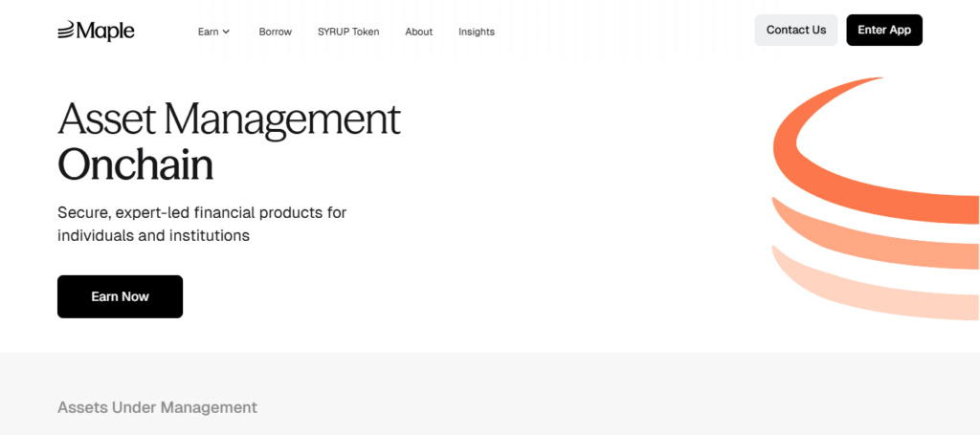Visit the Insights section
Image resolution: width=980 pixels, height=435 pixels.
(x=477, y=32)
